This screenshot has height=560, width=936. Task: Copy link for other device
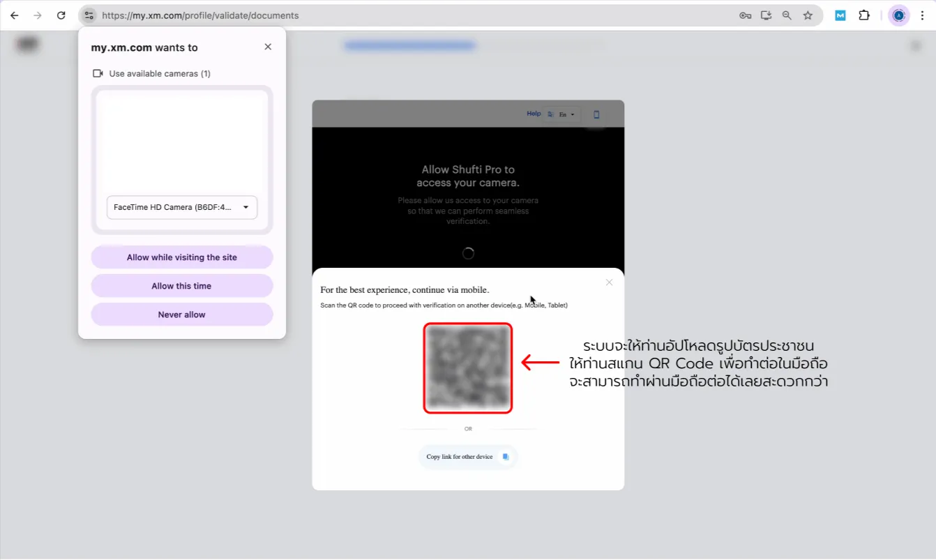[x=468, y=457]
